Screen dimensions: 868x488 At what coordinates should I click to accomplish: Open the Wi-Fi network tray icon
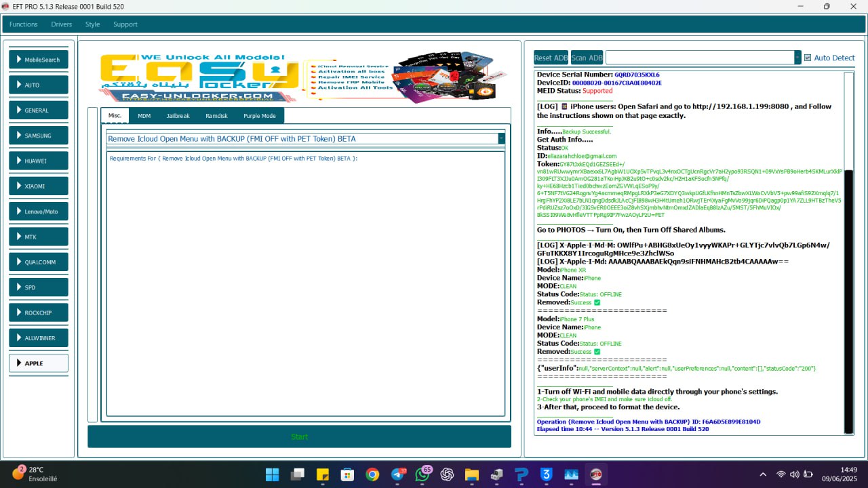(781, 474)
